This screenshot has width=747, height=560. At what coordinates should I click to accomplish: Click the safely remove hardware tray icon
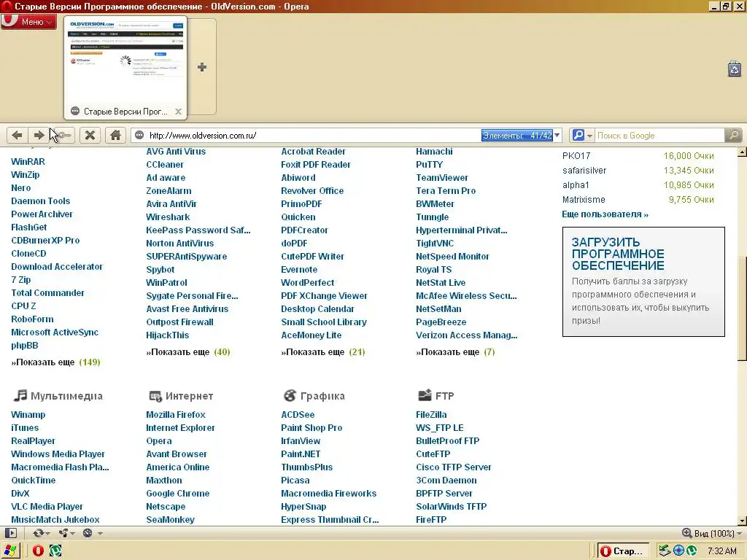point(664,551)
